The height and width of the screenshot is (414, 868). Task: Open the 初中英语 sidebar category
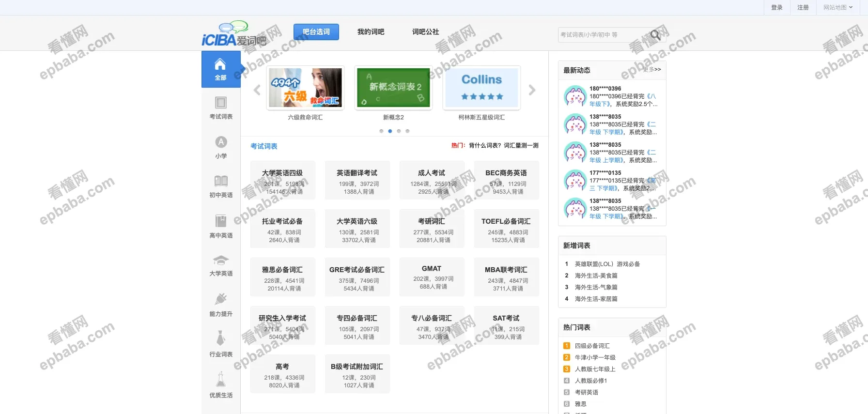221,186
